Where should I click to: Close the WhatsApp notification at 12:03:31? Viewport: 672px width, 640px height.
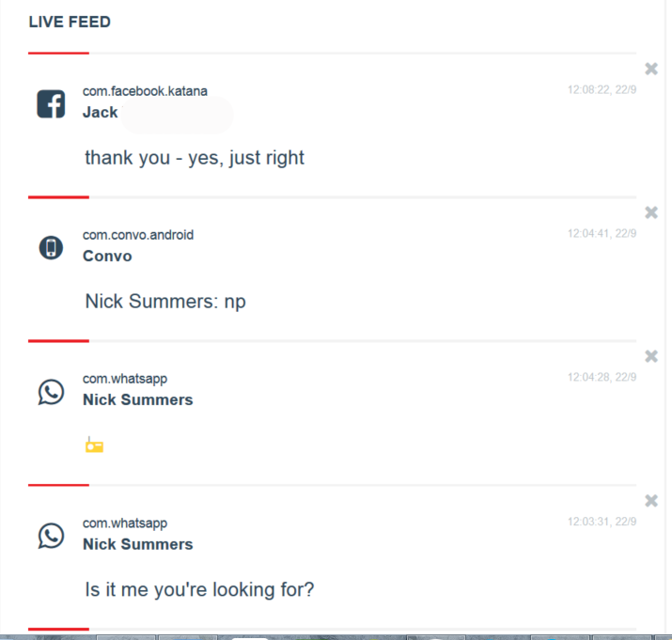point(651,500)
